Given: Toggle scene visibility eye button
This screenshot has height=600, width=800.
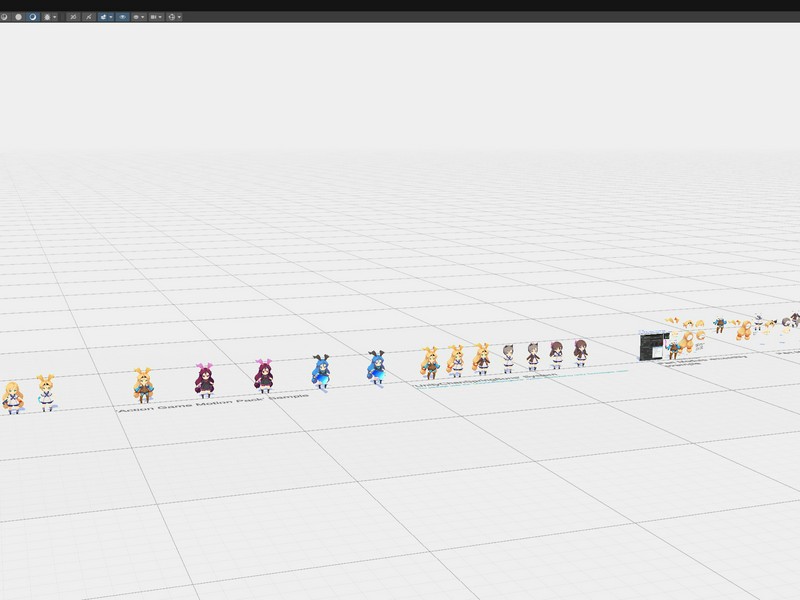Looking at the screenshot, I should tap(122, 17).
